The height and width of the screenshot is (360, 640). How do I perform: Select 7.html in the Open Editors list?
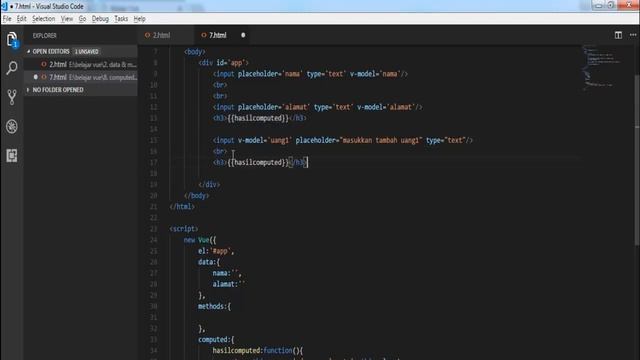click(x=81, y=77)
